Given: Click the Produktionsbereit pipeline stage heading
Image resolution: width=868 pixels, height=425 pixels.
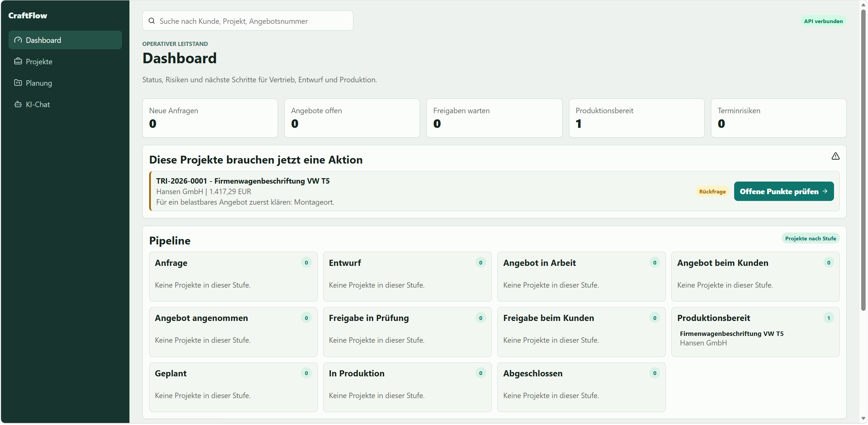Looking at the screenshot, I should coord(714,318).
